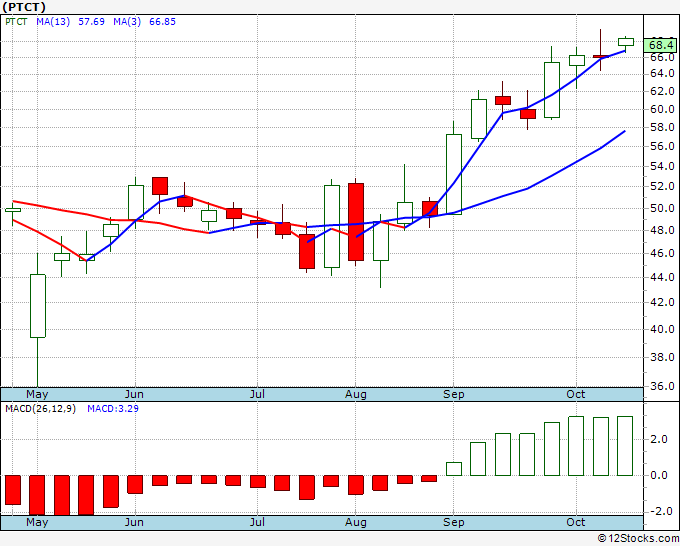Select the 64.0 price axis label

(x=662, y=74)
